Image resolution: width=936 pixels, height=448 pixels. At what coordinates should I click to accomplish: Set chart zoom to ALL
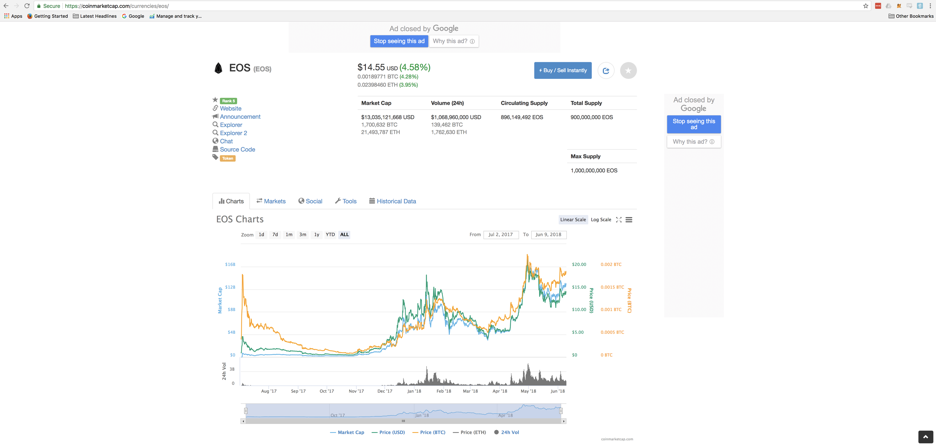(x=344, y=235)
